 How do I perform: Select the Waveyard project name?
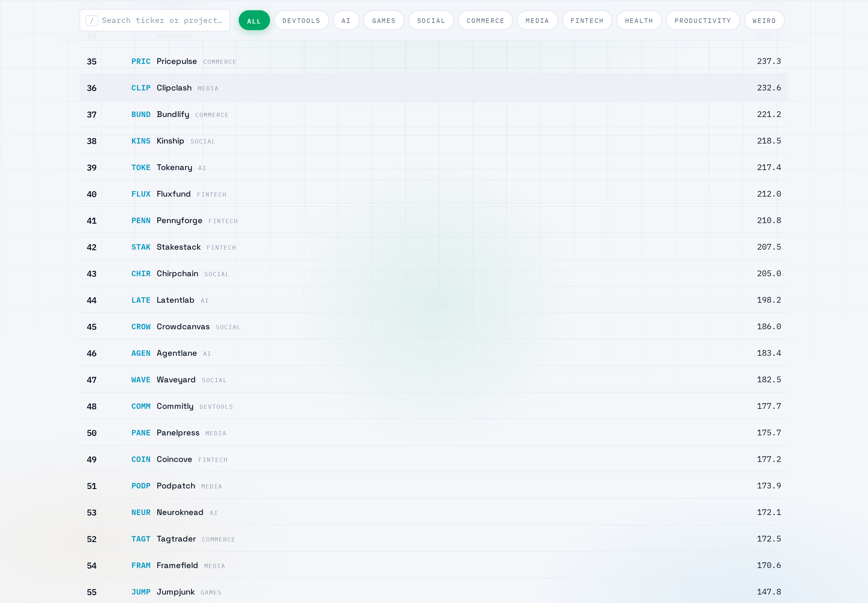pos(176,379)
